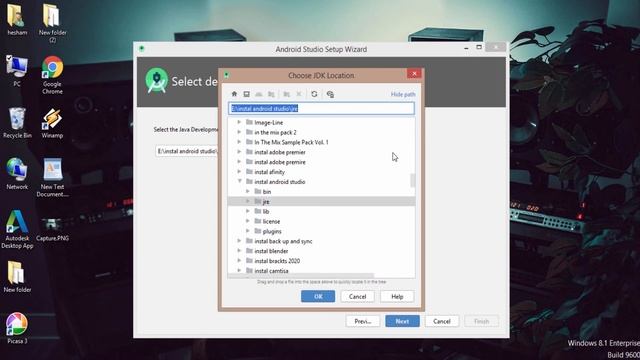This screenshot has width=640, height=360.
Task: Open the hesham desktop folder
Action: (17, 20)
